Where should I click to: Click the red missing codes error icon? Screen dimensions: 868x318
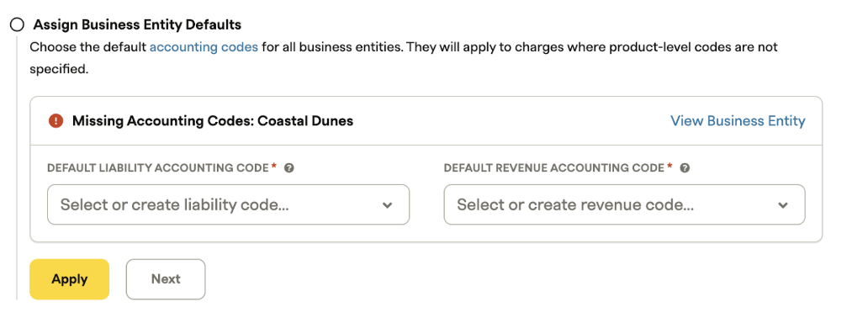pos(56,121)
